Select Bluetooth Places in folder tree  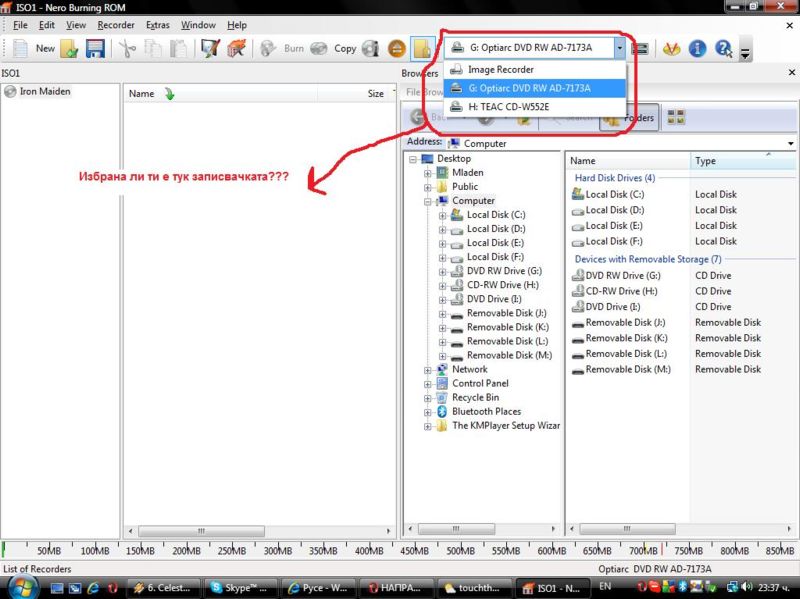point(486,411)
